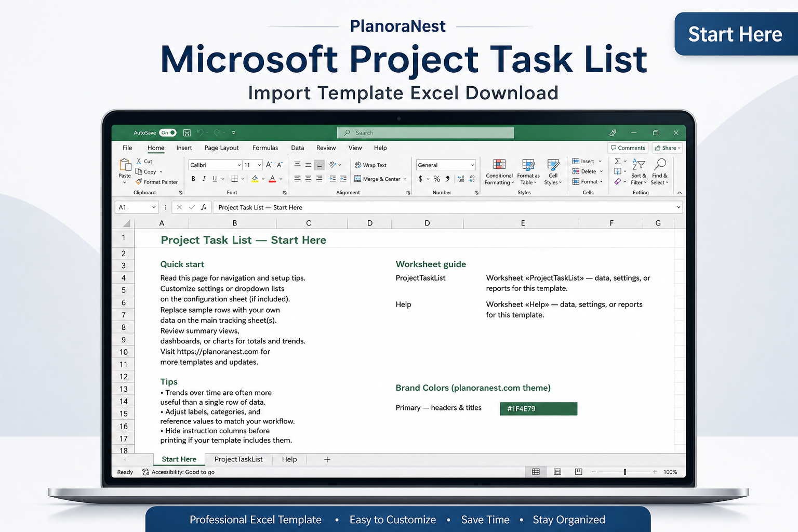Open the Insert ribbon tab
The image size is (798, 532).
click(x=184, y=148)
